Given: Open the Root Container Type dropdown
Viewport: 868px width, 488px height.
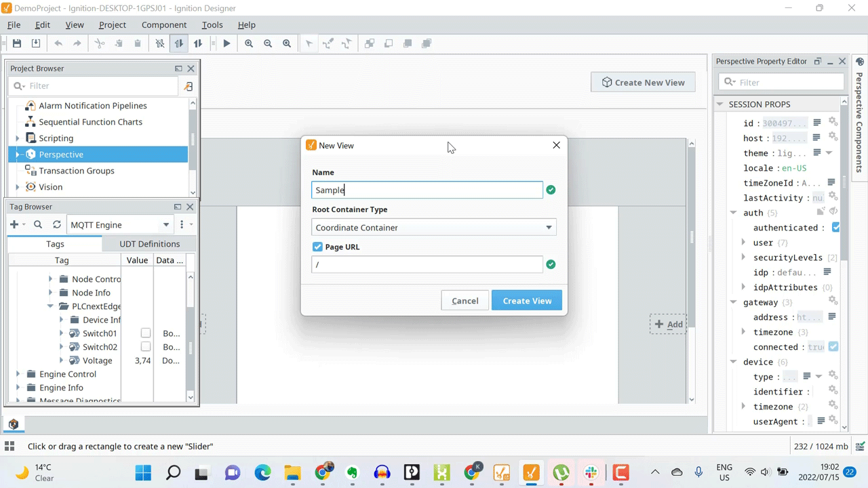Looking at the screenshot, I should [x=434, y=228].
